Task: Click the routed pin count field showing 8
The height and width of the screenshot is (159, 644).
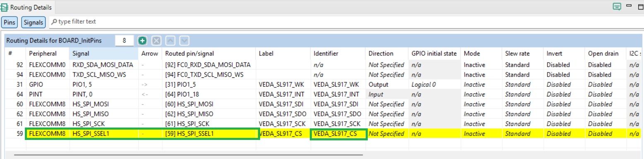Action: pyautogui.click(x=124, y=41)
